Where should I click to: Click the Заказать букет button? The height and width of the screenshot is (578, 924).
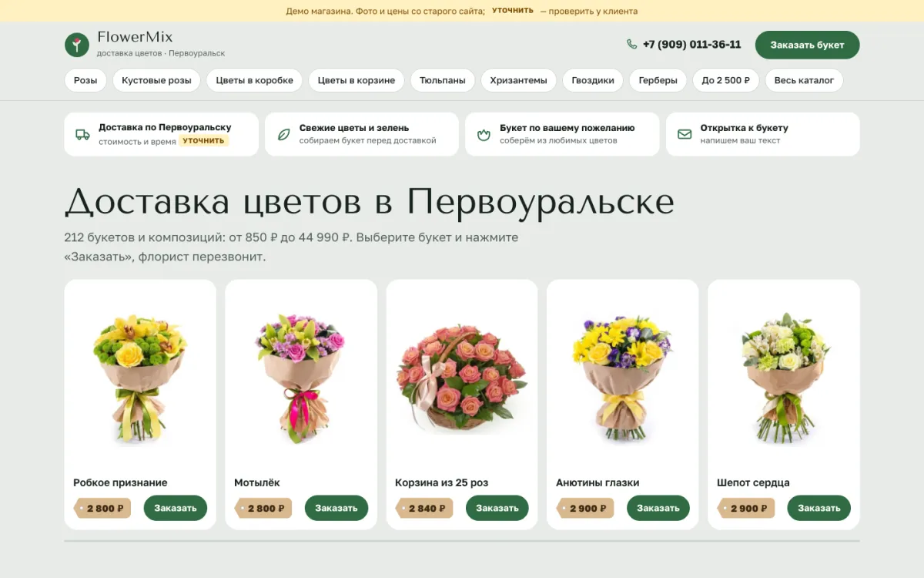(x=807, y=45)
